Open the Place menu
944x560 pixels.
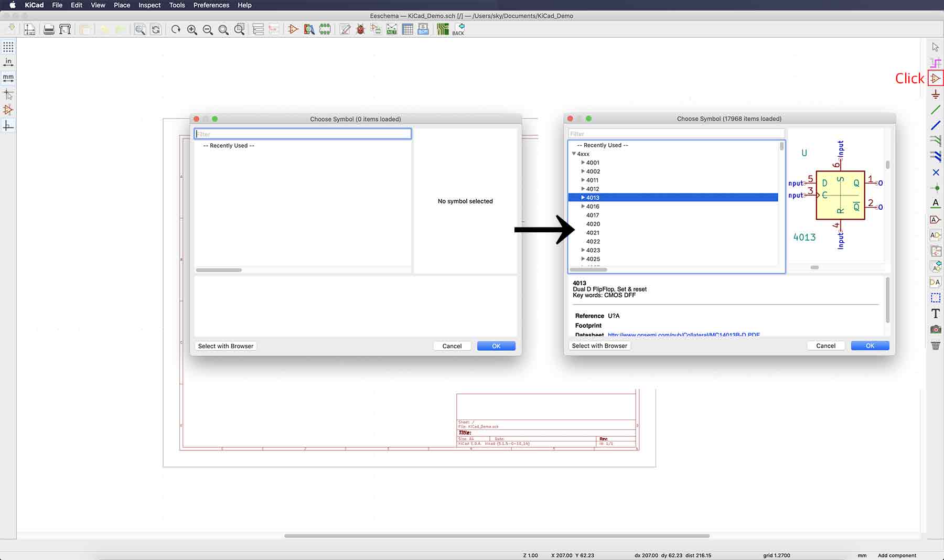click(122, 5)
